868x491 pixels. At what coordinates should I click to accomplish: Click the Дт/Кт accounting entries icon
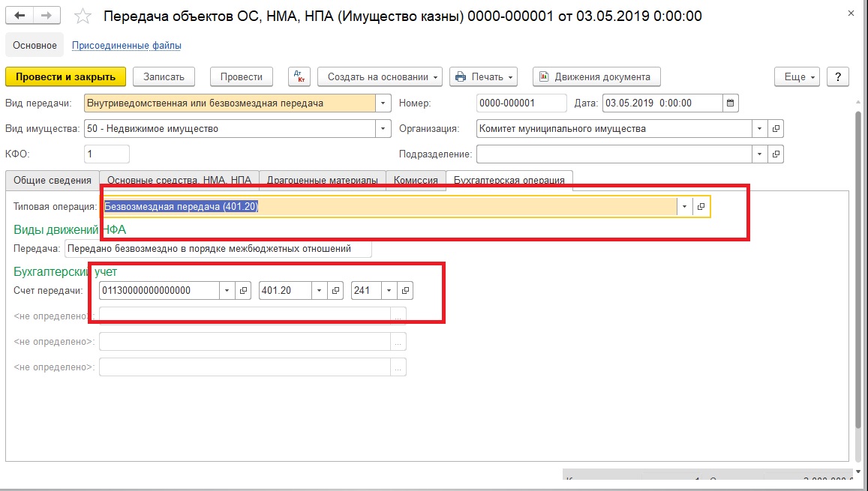click(299, 76)
